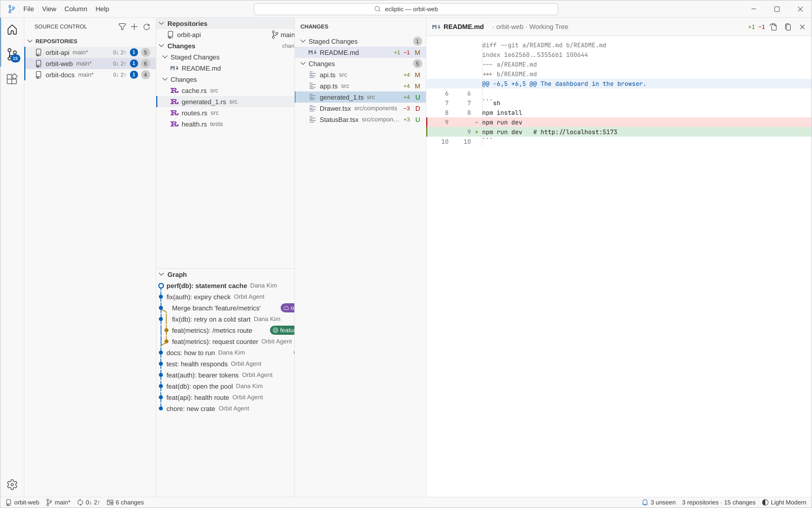The image size is (812, 508).
Task: Open the View menu
Action: pos(49,9)
